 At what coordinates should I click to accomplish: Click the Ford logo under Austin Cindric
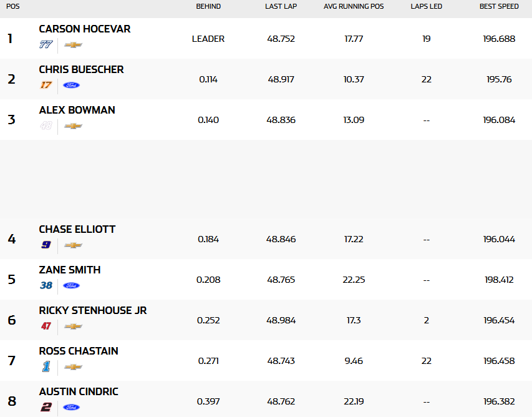point(72,407)
